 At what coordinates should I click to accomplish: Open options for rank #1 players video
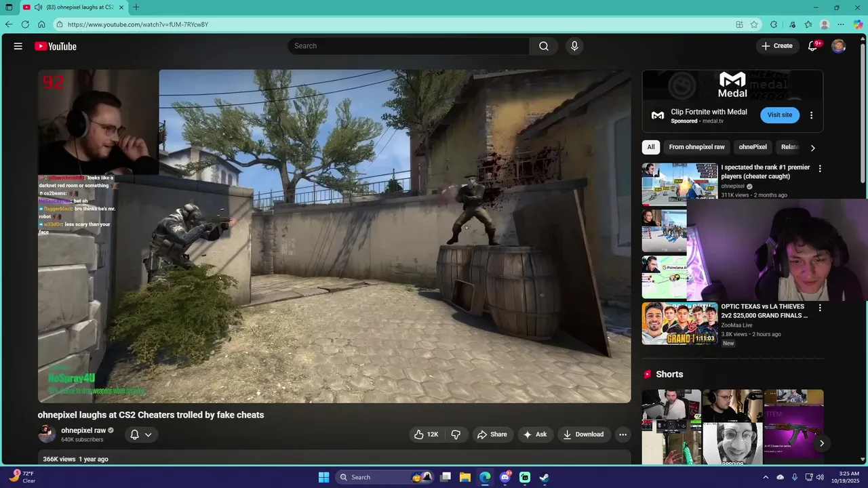[x=820, y=169]
